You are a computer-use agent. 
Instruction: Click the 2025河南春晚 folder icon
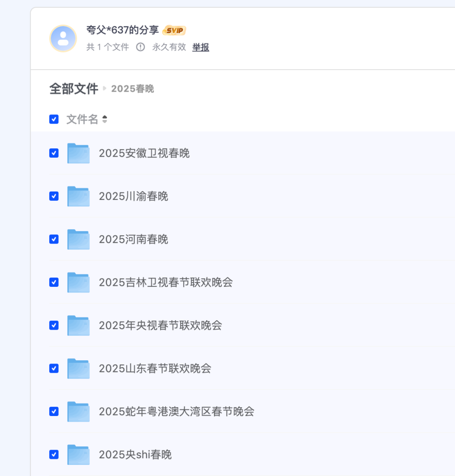click(x=78, y=239)
